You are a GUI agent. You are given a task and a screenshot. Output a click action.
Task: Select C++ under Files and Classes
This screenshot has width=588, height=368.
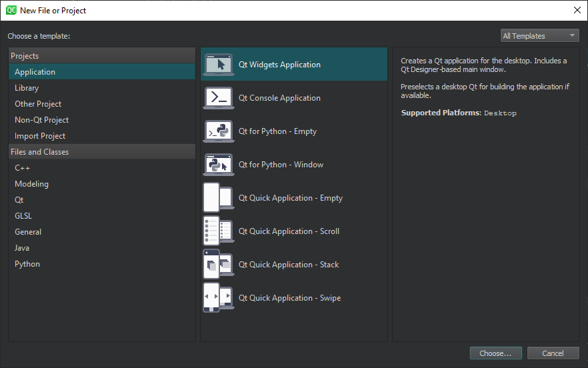pos(102,168)
